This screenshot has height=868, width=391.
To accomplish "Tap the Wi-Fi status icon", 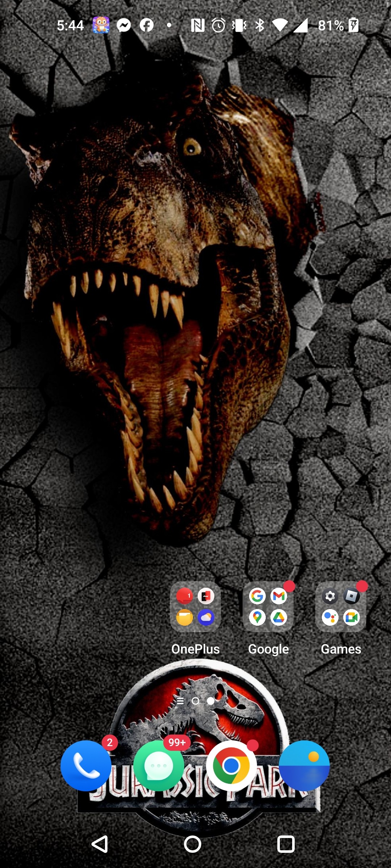I will click(x=280, y=25).
